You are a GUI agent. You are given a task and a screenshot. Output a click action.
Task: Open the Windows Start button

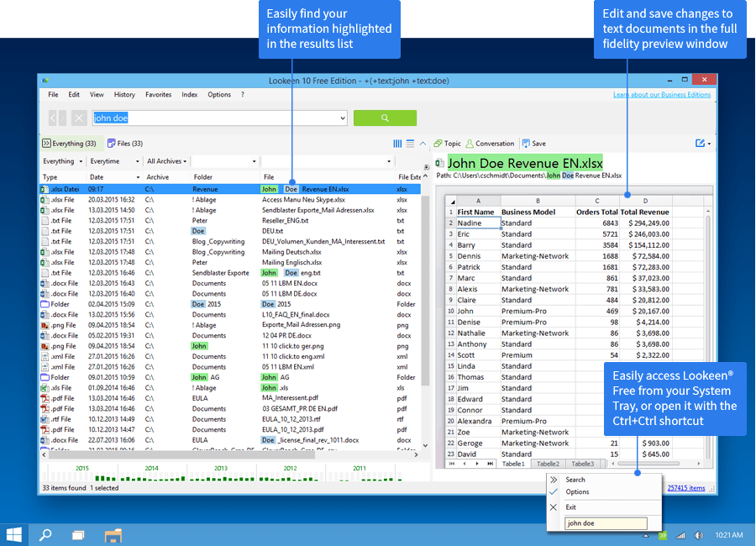click(x=14, y=534)
